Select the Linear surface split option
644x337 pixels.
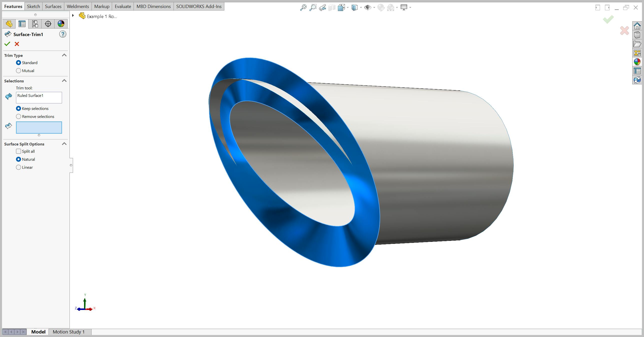pos(19,167)
